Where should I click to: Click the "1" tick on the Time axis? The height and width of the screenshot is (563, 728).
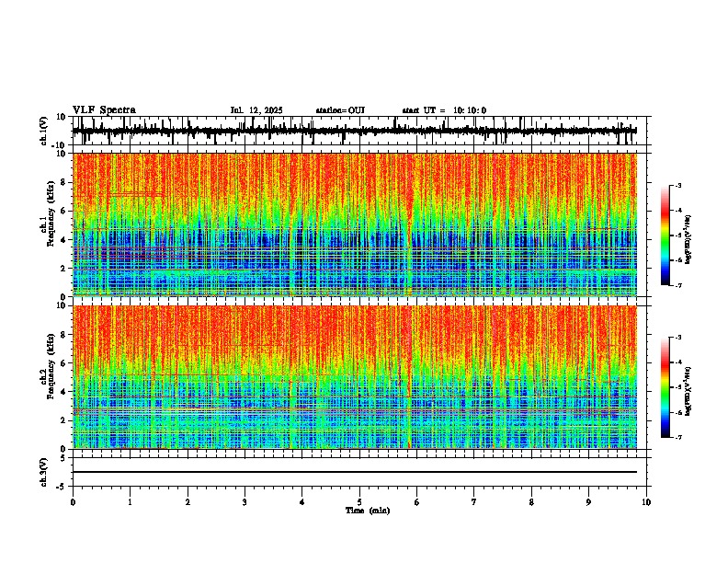130,502
